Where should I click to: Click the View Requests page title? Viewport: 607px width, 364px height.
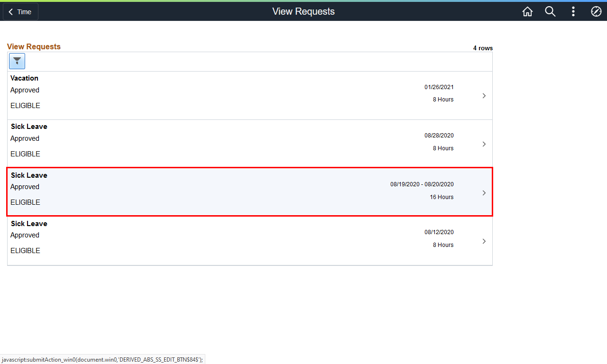[x=303, y=11]
